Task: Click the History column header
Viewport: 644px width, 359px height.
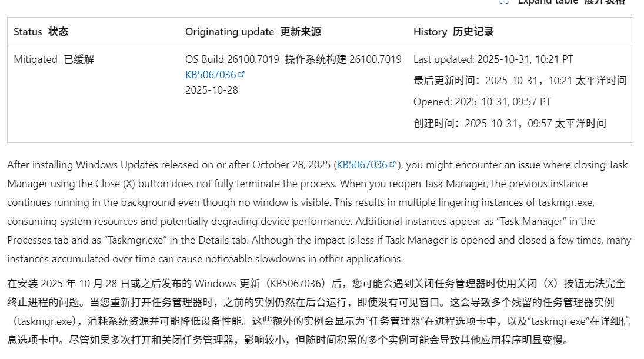Action: click(x=430, y=32)
